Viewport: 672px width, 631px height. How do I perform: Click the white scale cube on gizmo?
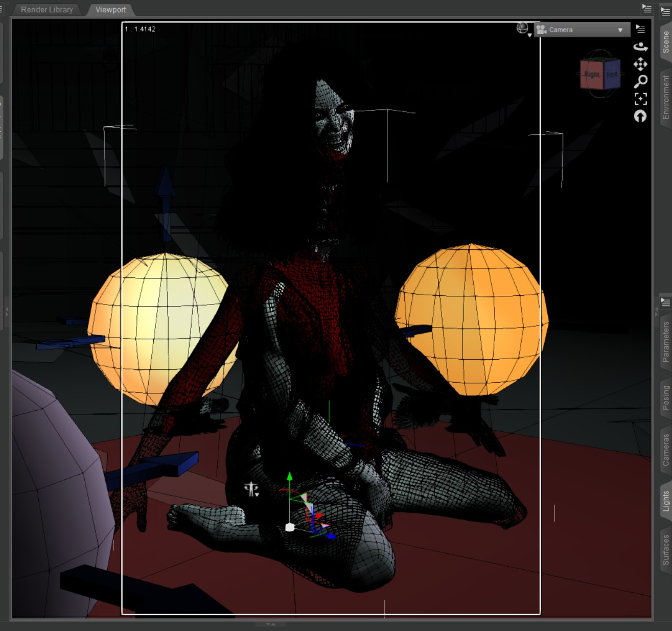pos(290,527)
